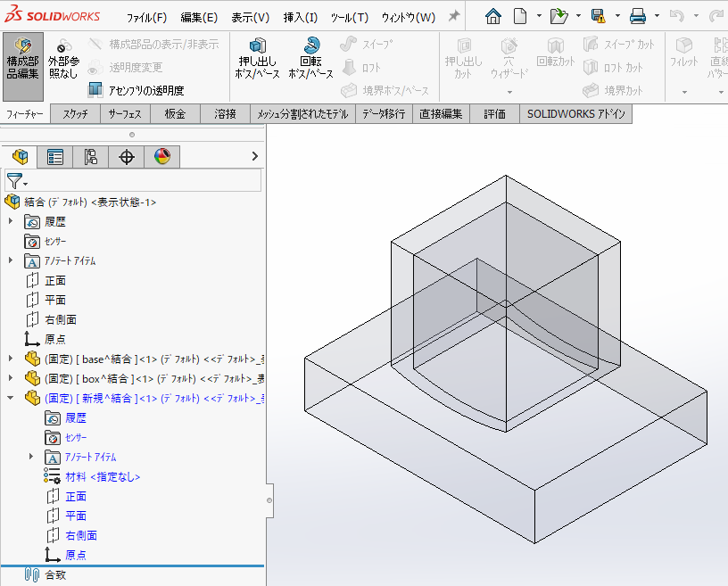Select 回転ボス/ベース revolve tool
Screen dimensions: 728x586
(310, 59)
